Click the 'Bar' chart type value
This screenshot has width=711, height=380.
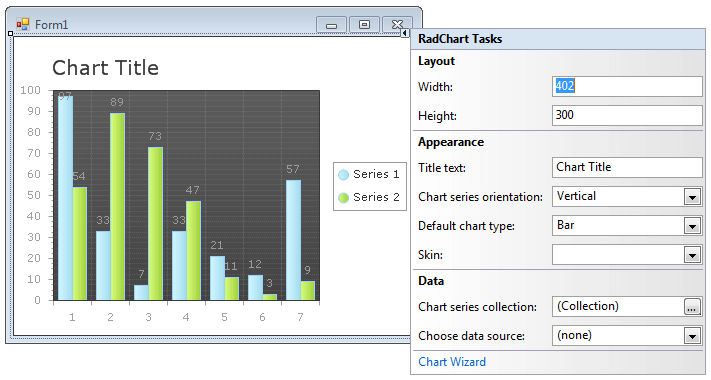click(x=565, y=225)
